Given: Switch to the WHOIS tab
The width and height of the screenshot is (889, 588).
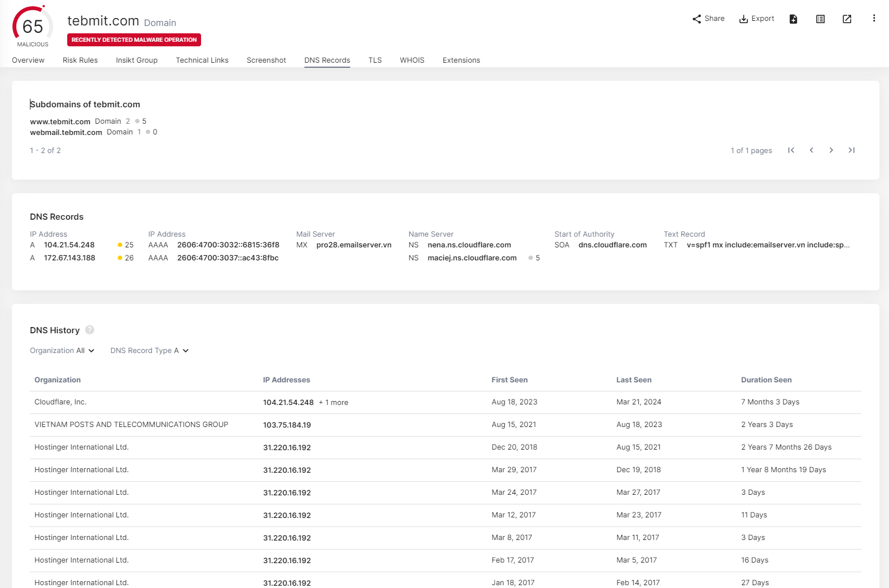Looking at the screenshot, I should (x=412, y=60).
